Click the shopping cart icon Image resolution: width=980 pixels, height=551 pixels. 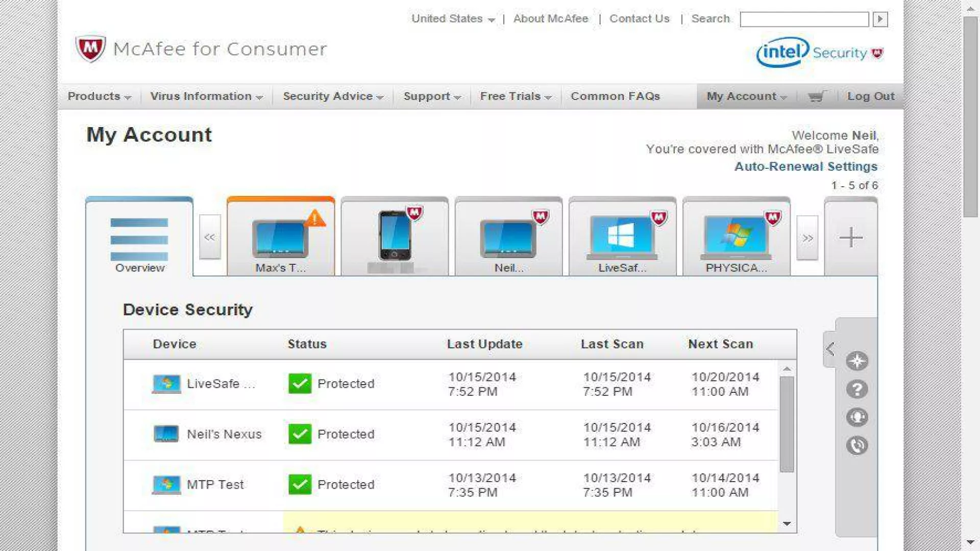pos(817,96)
